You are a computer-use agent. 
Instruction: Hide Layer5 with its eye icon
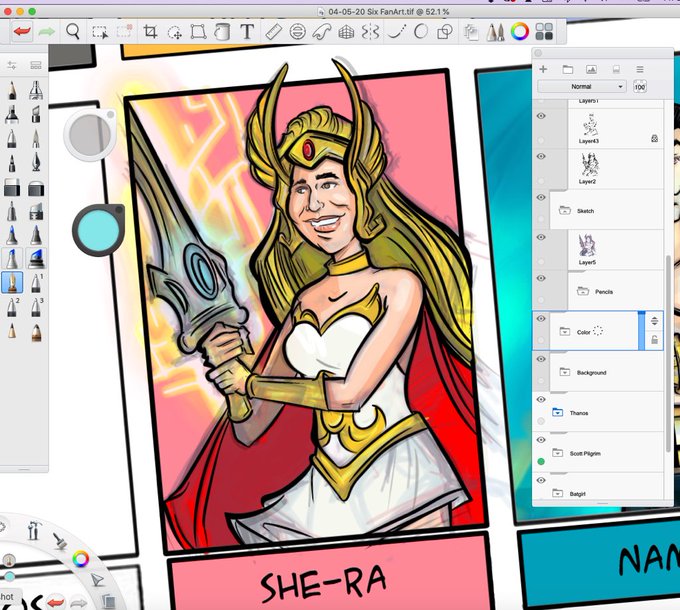pos(541,237)
